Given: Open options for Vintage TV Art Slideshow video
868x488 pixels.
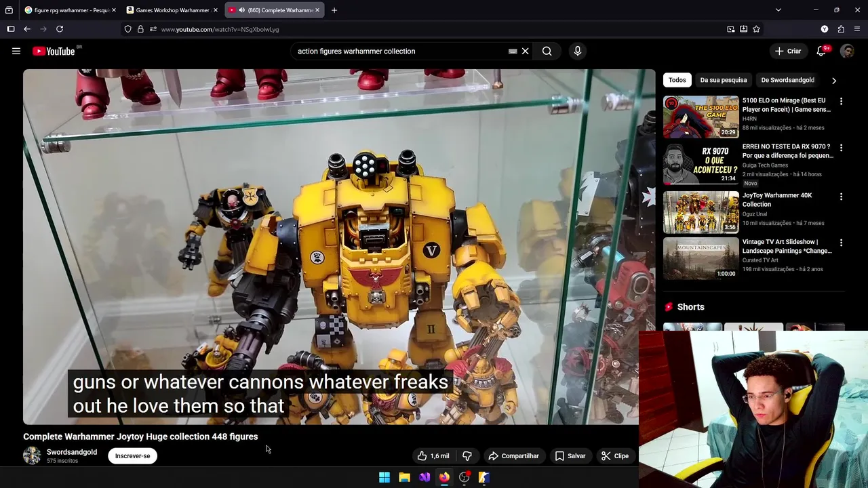Looking at the screenshot, I should 841,243.
